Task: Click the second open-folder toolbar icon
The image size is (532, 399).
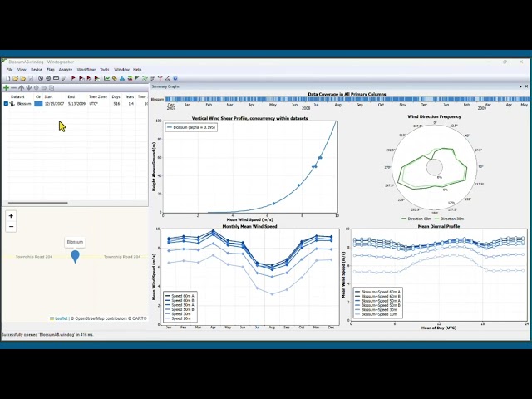Action: [x=22, y=78]
